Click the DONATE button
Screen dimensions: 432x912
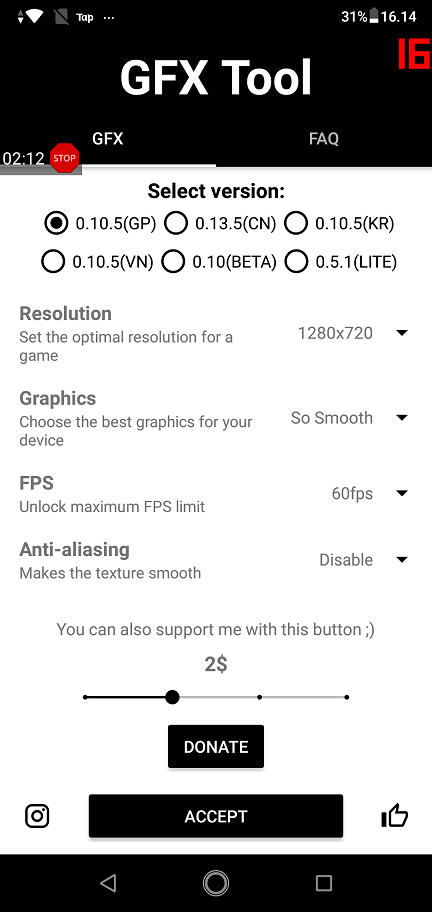point(216,746)
